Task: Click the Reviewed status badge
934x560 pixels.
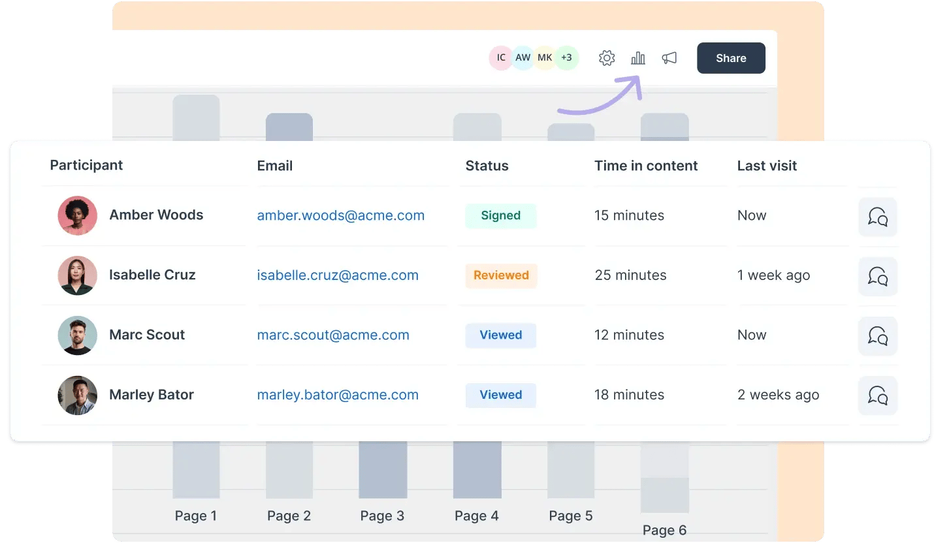Action: (x=501, y=275)
